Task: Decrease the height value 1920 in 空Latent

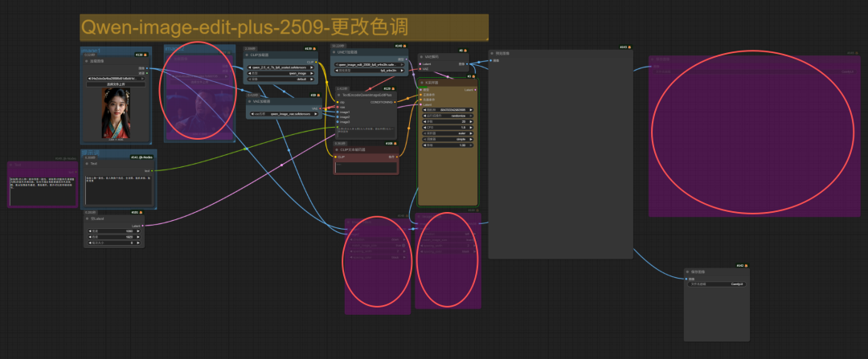Action: click(90, 237)
